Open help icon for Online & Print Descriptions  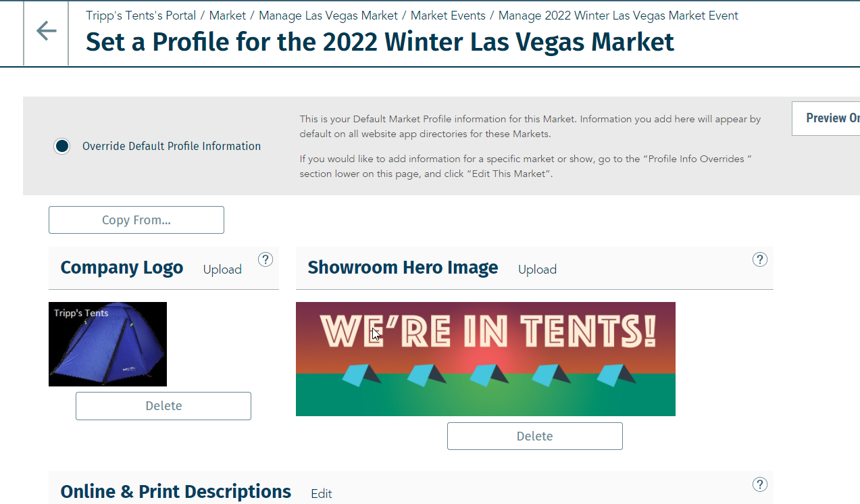760,484
